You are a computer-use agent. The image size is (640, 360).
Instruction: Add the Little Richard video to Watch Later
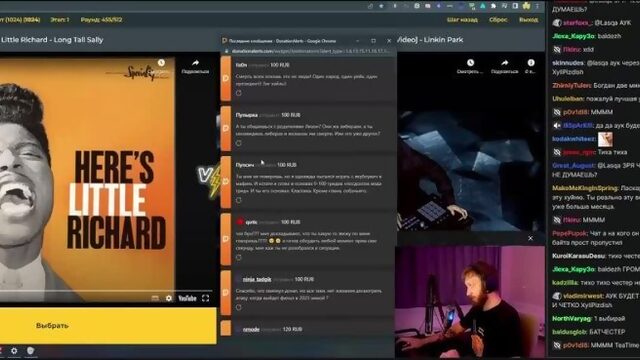161,63
